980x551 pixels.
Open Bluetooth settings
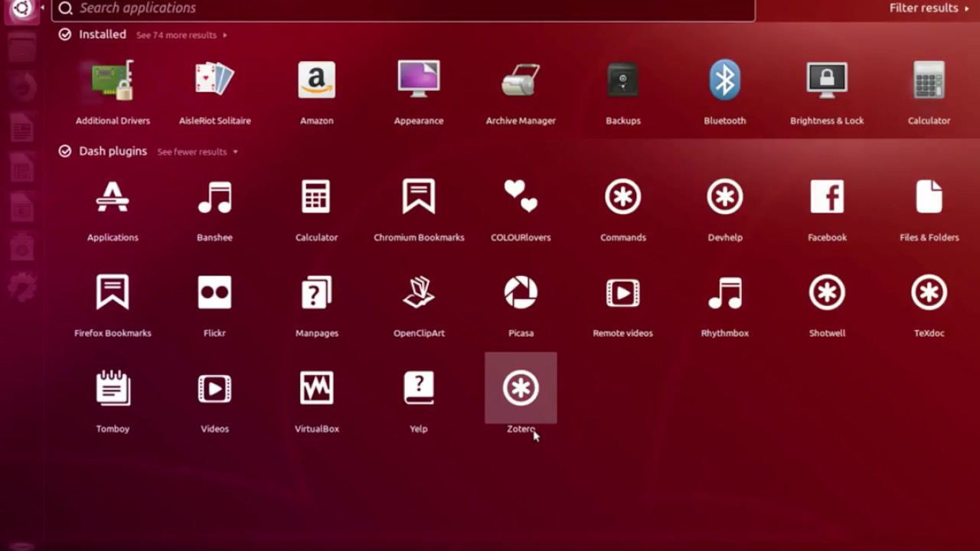click(x=725, y=80)
